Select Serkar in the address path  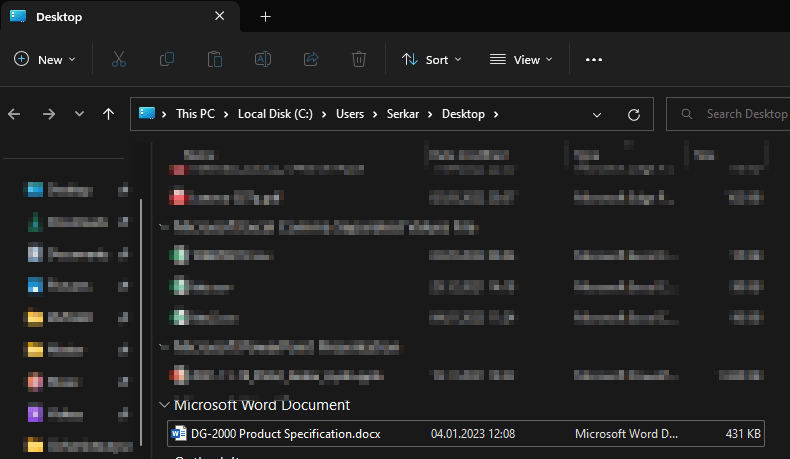[x=403, y=114]
